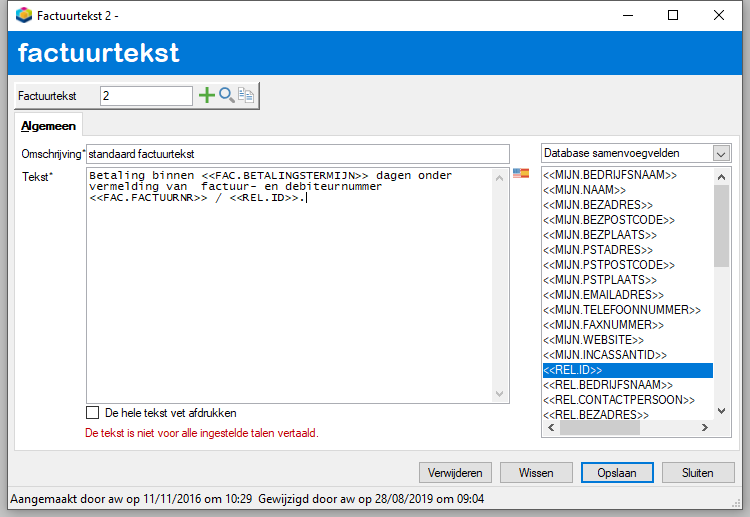Select the Algemeen tab
The image size is (750, 517).
[x=48, y=126]
